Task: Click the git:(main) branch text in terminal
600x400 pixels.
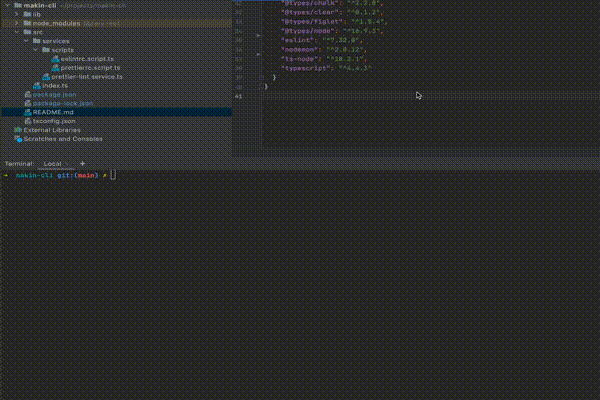Action: coord(78,175)
